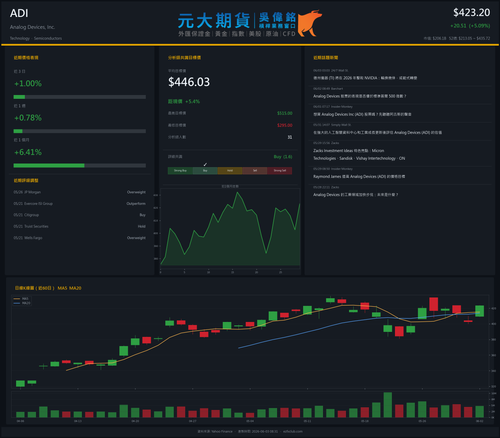Click the +20.51 (+5.09%) price change
The width and height of the screenshot is (500, 438).
(x=470, y=26)
